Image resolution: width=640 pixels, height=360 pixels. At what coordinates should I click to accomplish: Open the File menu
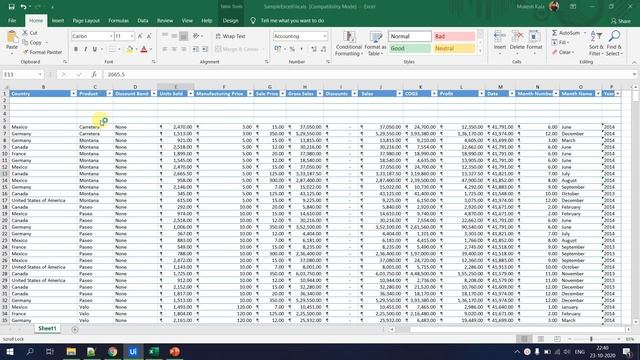pos(12,20)
